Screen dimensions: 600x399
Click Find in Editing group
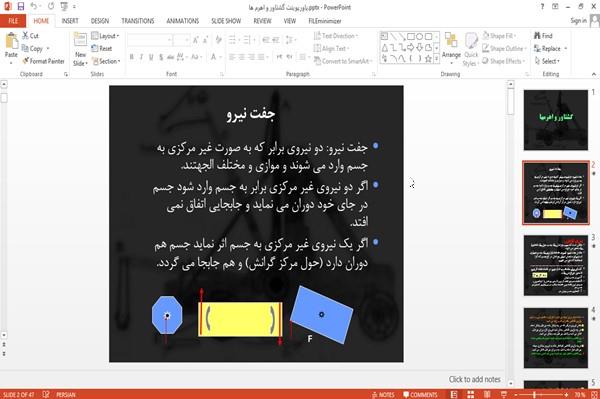543,36
